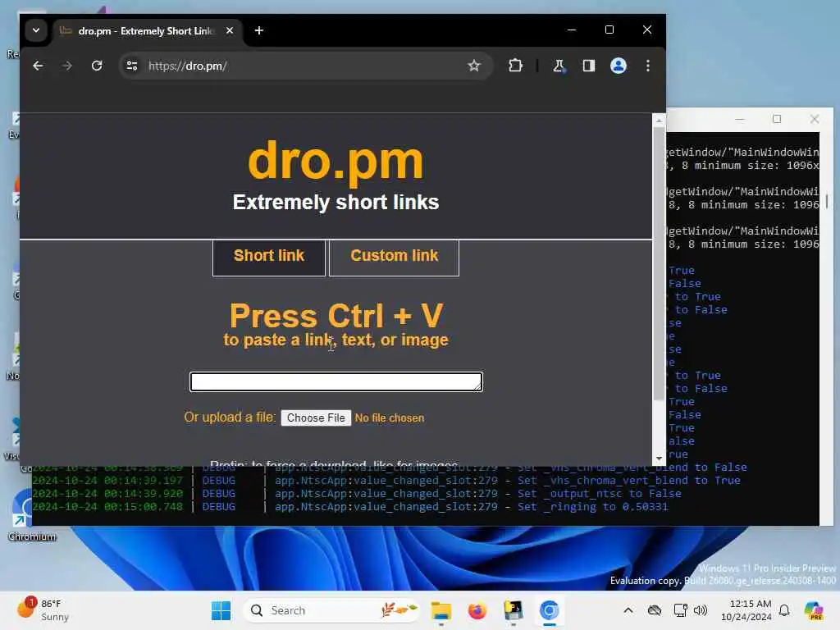
Task: Open the volume tray icon
Action: click(701, 610)
